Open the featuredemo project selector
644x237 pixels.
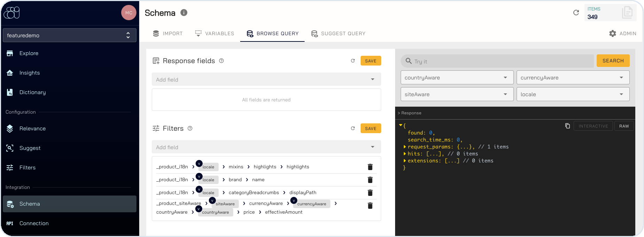point(70,35)
